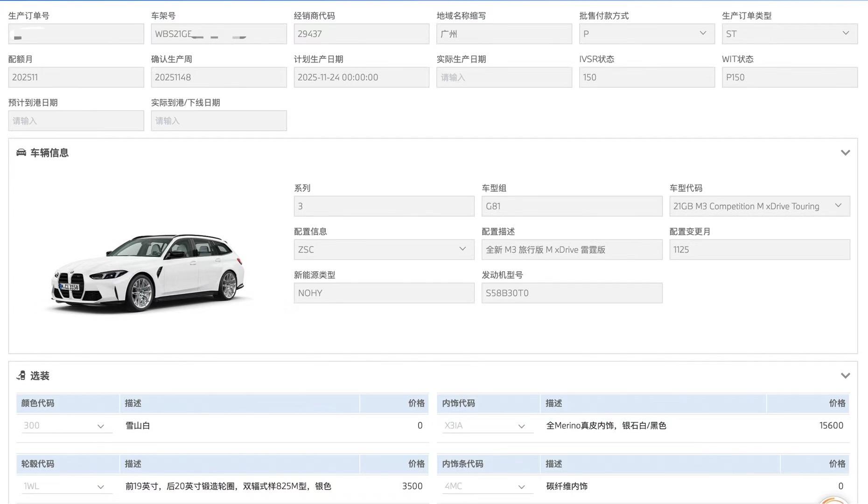Click the 确认生产周 field showing 20251148

219,77
